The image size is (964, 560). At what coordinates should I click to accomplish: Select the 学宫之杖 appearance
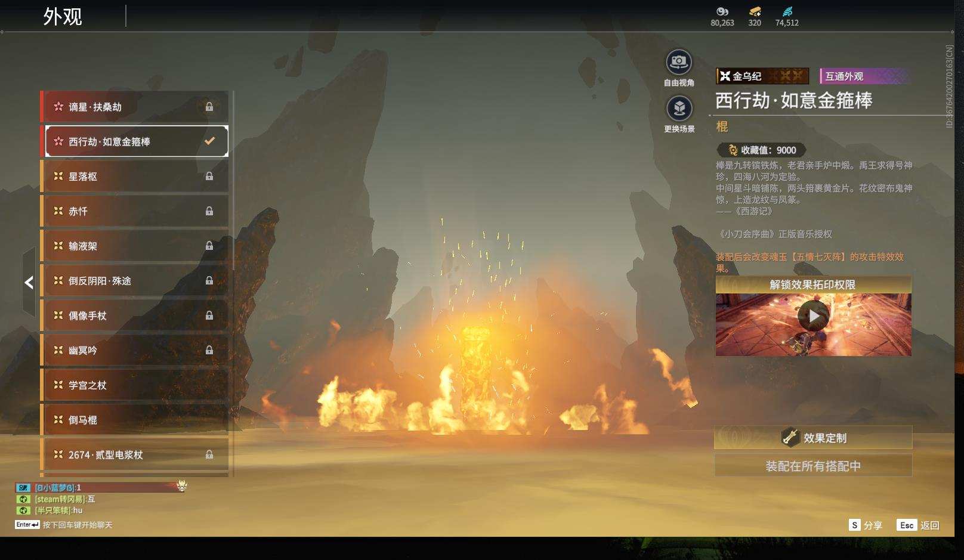click(135, 385)
